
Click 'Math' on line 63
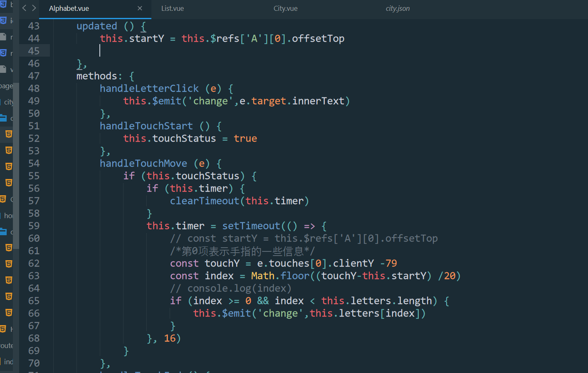point(263,276)
